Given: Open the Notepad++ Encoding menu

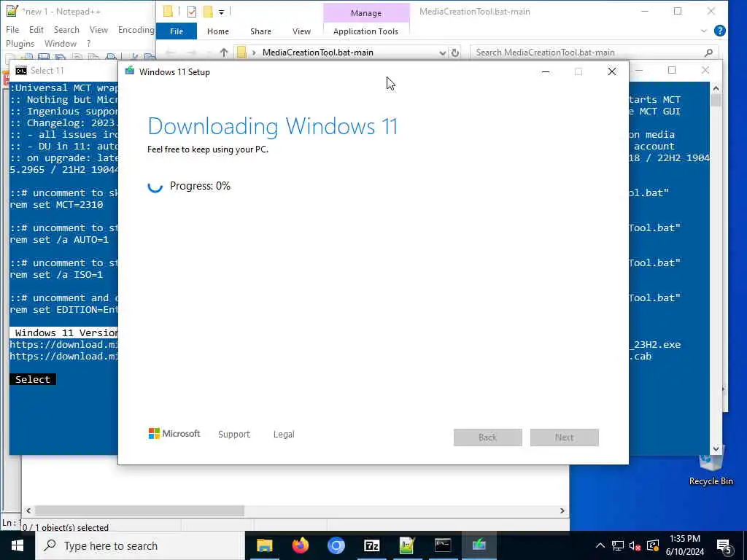Looking at the screenshot, I should tap(136, 29).
